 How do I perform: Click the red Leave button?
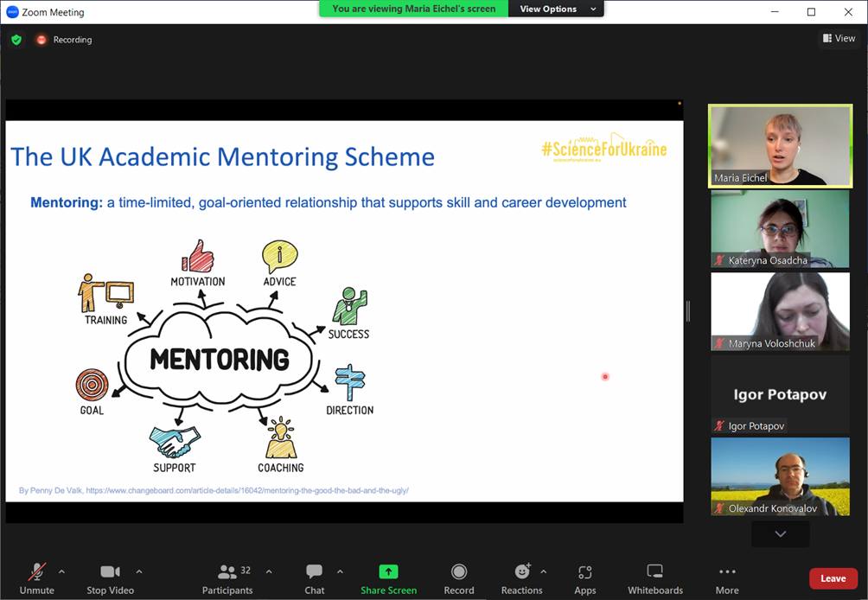833,578
